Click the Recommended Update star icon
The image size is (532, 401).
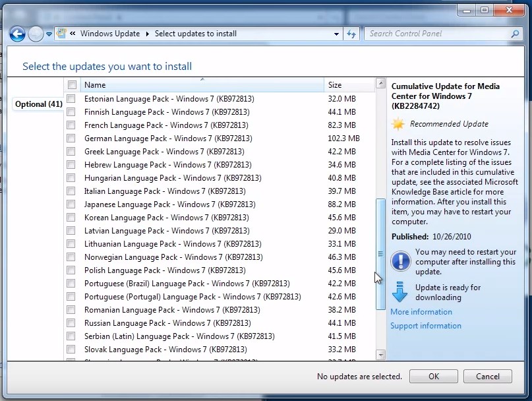point(398,124)
